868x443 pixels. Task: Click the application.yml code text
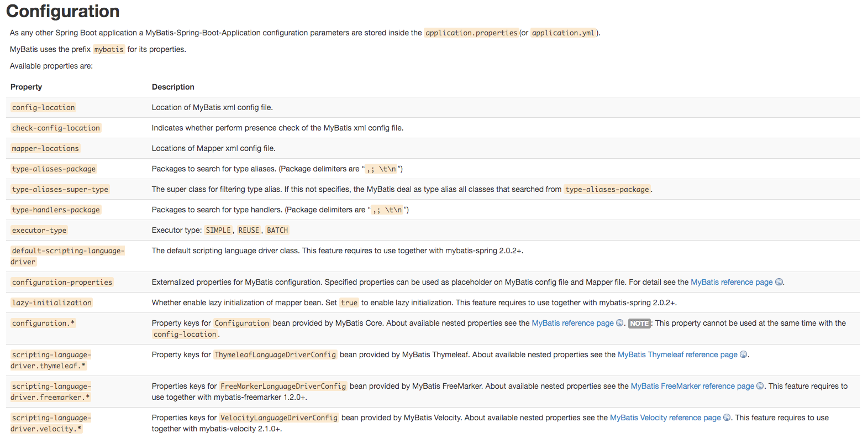tap(563, 33)
